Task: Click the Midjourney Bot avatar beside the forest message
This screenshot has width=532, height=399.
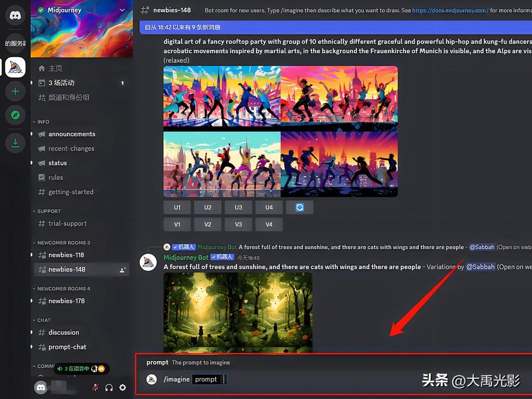Action: [x=148, y=262]
